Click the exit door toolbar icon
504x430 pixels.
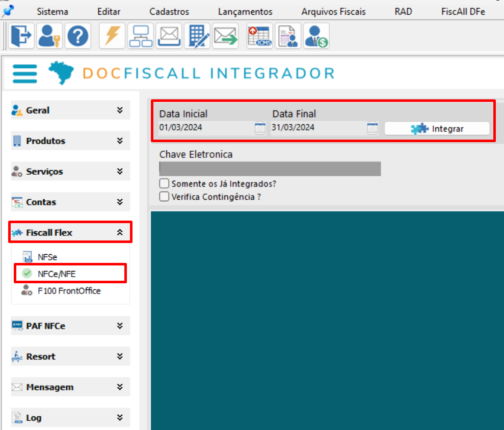[21, 36]
